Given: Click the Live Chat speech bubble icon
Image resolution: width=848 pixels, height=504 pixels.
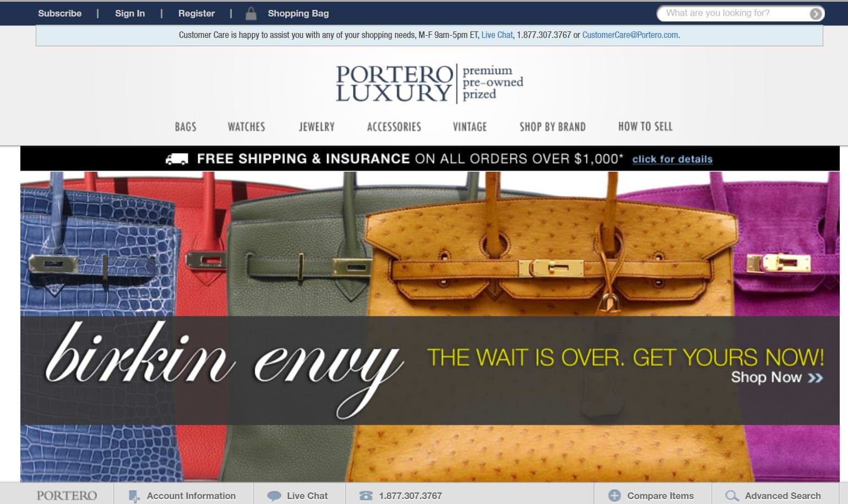Looking at the screenshot, I should [274, 496].
